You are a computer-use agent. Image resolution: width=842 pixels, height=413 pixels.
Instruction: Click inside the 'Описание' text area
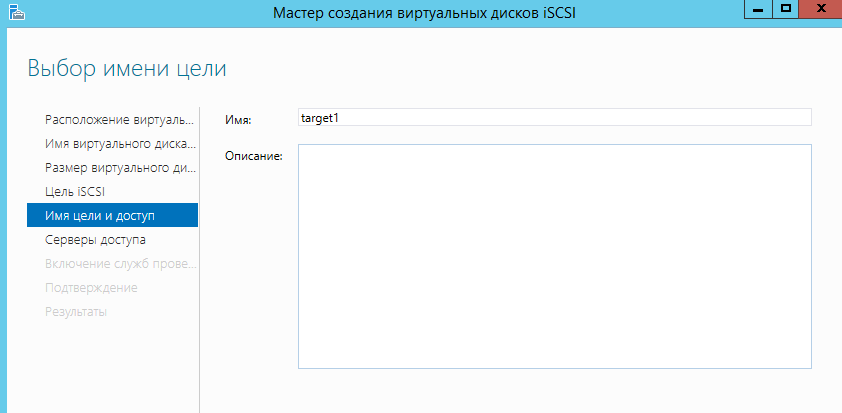click(x=554, y=256)
